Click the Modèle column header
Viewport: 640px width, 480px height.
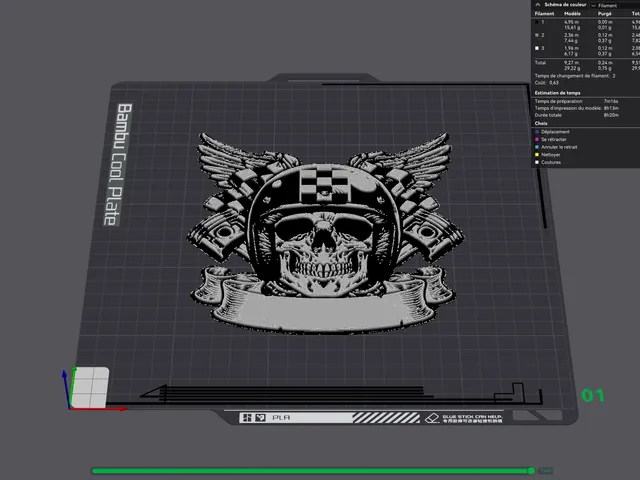(572, 14)
